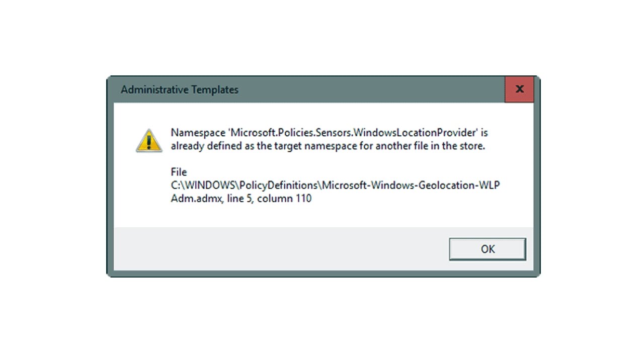This screenshot has height=362, width=644.
Task: Click the "Administrative Templates" title text
Action: [180, 90]
